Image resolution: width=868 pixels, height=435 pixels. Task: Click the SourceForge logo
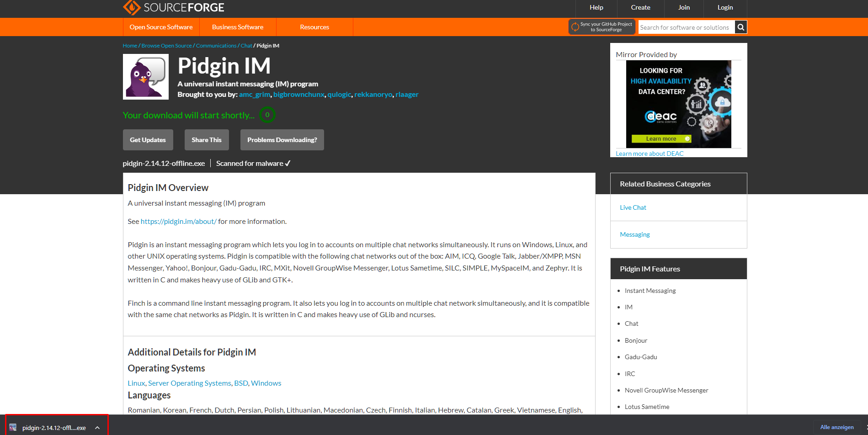tap(174, 7)
